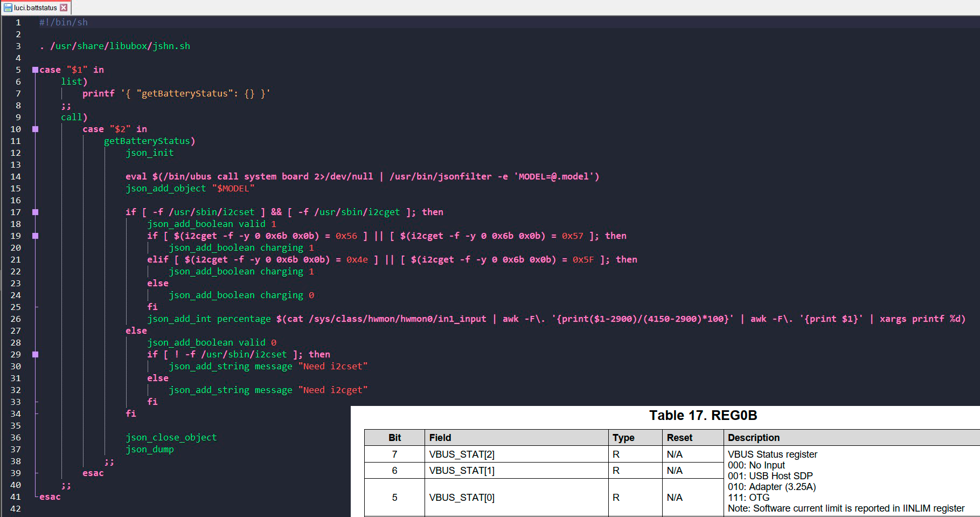Click line number 42 in the margin
The height and width of the screenshot is (517, 980).
pyautogui.click(x=16, y=508)
